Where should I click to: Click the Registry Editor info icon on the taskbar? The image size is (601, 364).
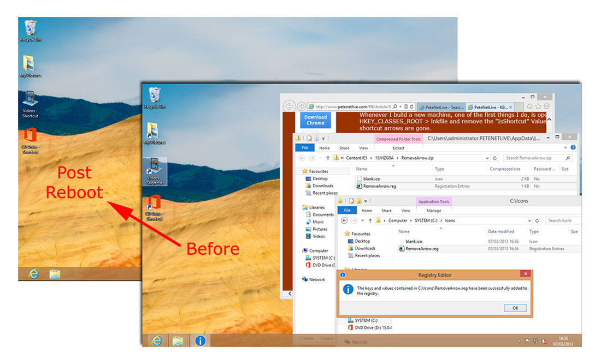click(200, 341)
